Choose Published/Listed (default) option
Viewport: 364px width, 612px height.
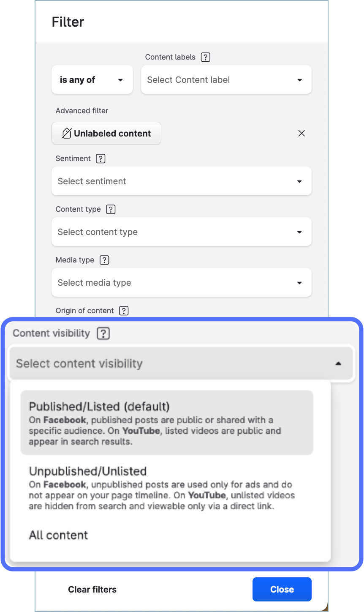click(x=167, y=423)
